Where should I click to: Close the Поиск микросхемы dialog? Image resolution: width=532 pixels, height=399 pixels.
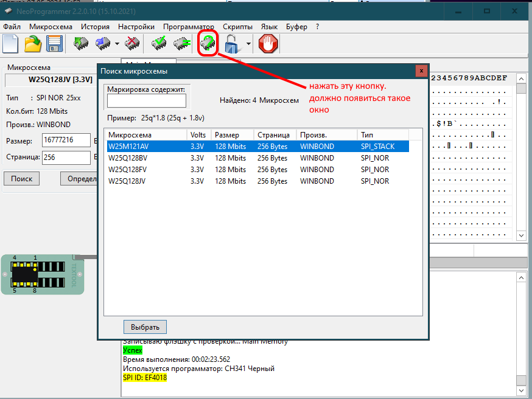(x=421, y=71)
